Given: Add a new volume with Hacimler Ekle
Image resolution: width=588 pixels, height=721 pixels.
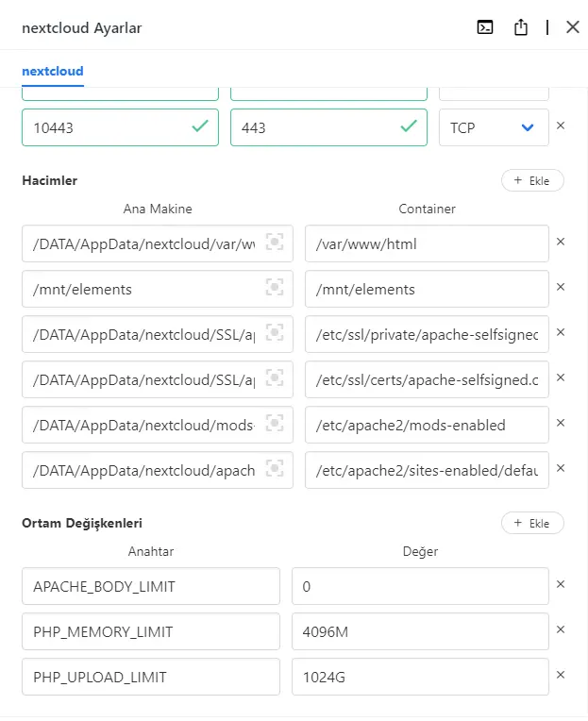Looking at the screenshot, I should pyautogui.click(x=532, y=180).
